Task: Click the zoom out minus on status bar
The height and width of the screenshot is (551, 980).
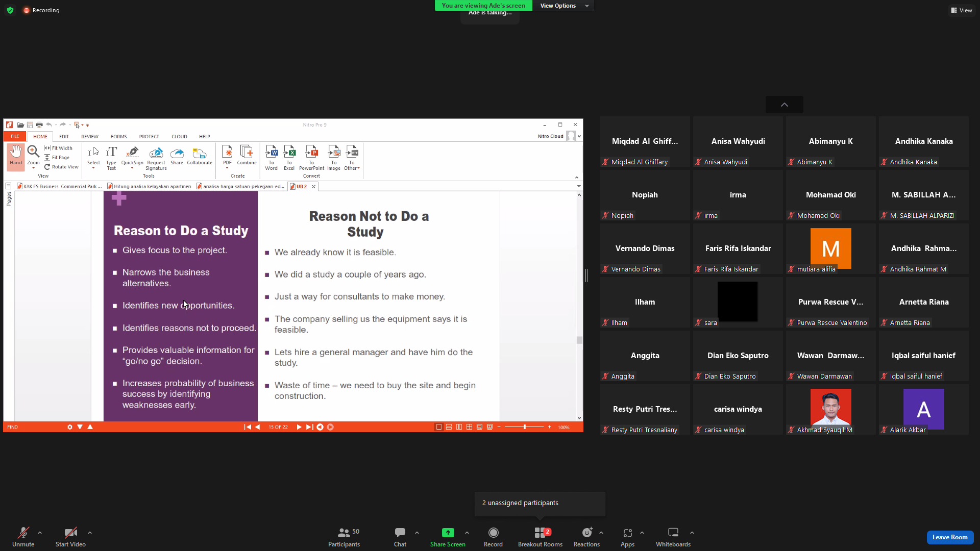Action: tap(499, 427)
